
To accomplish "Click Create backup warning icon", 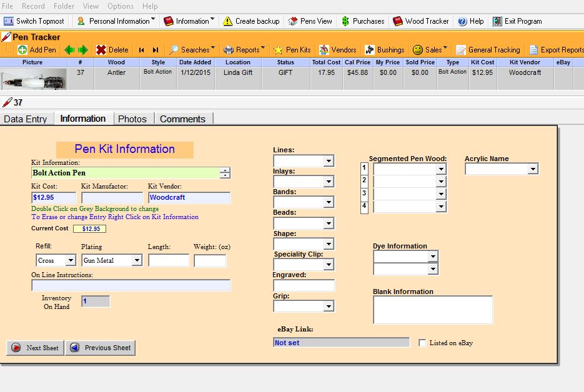I will [x=228, y=21].
